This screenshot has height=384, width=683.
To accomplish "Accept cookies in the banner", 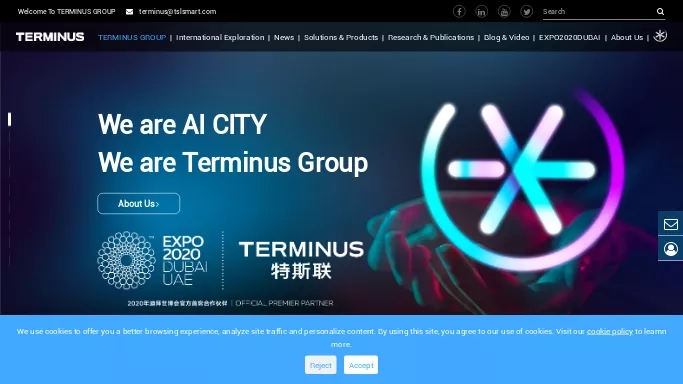I will [361, 365].
